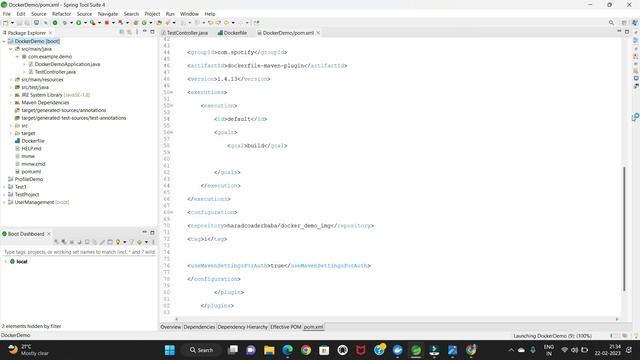Open the Refactor menu

coord(61,14)
